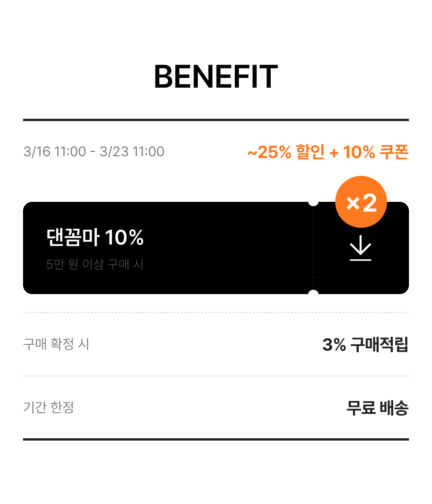432x504 pixels.
Task: Click the 5만 원 이상 구매 시 condition text
Action: click(95, 264)
